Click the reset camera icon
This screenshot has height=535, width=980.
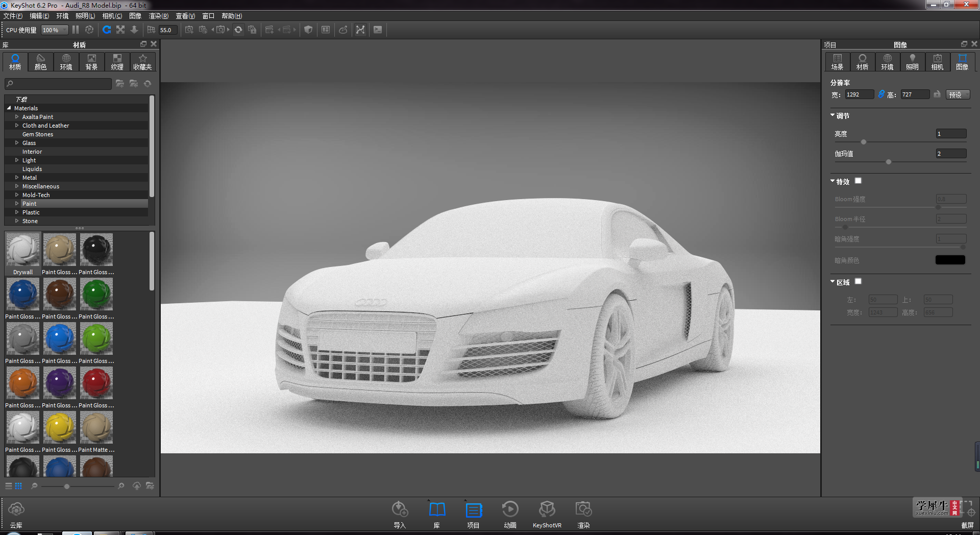coord(238,30)
